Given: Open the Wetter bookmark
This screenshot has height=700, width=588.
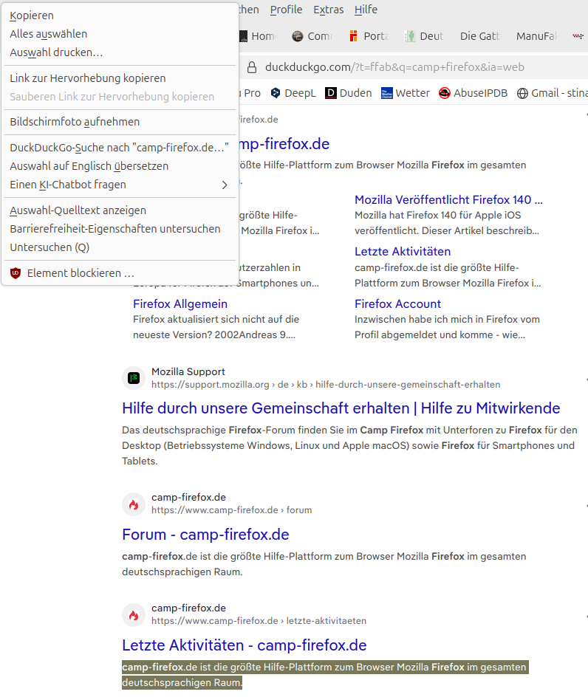Looking at the screenshot, I should click(x=405, y=93).
